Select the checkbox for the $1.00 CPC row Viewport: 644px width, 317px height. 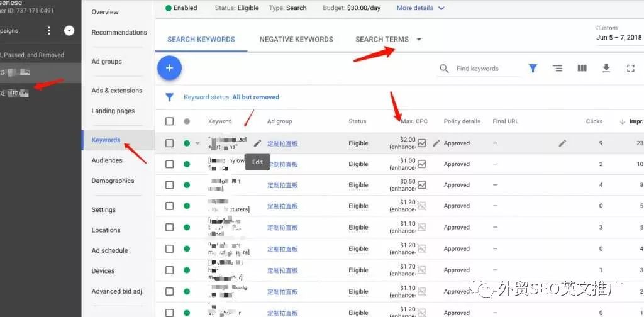tap(169, 164)
